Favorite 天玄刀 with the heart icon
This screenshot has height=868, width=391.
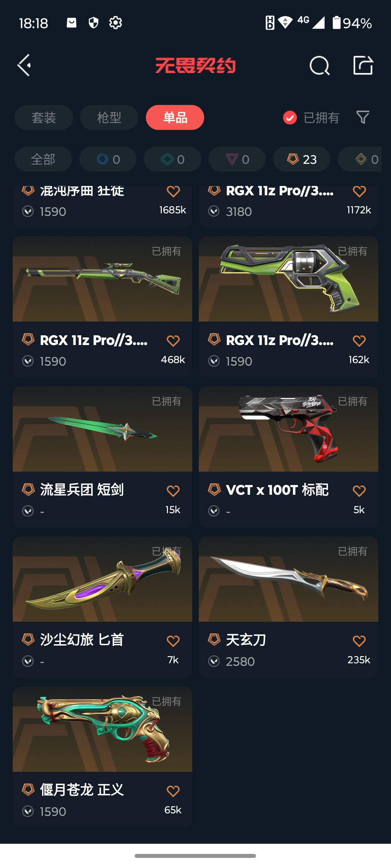[x=359, y=641]
